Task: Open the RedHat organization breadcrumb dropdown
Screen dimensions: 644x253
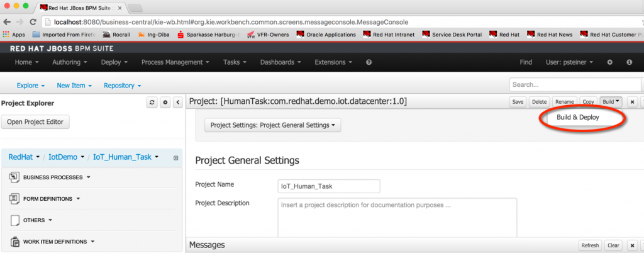Action: click(x=24, y=157)
